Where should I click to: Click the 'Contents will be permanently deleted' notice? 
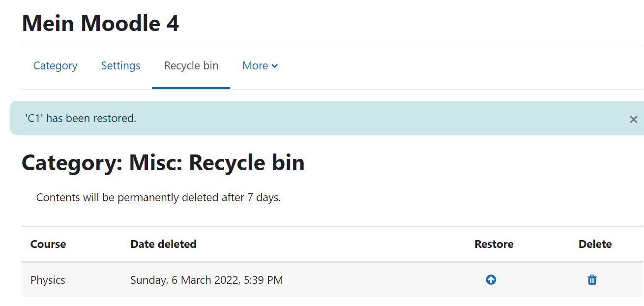(158, 198)
